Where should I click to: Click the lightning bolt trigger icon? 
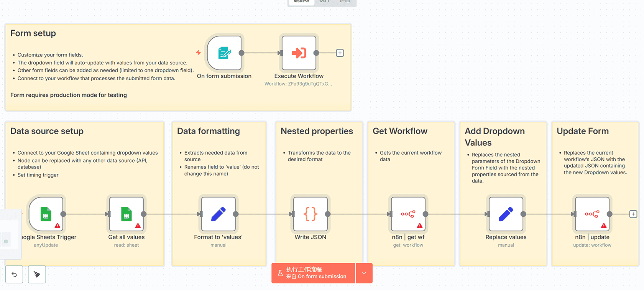[198, 53]
